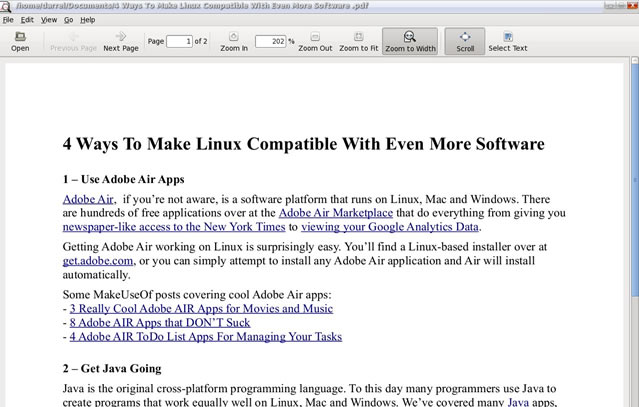Open 4 Adobe AIR ToDo List Apps link
The height and width of the screenshot is (407, 639).
coord(206,337)
